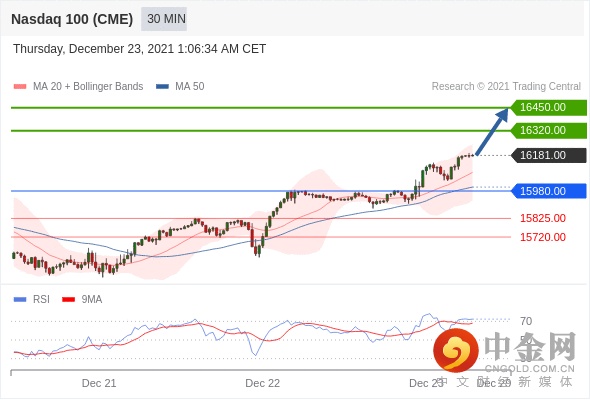
Task: Click the 15720.00 red support label
Action: click(543, 237)
